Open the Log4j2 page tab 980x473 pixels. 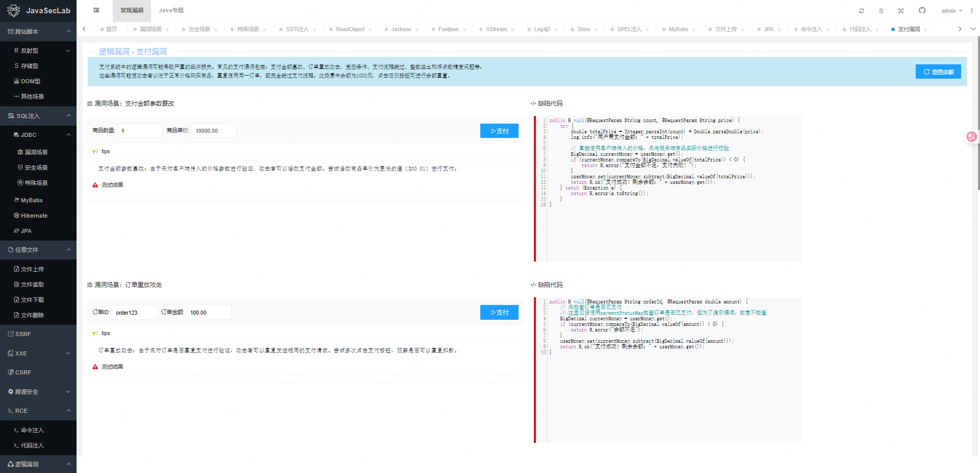click(x=542, y=29)
